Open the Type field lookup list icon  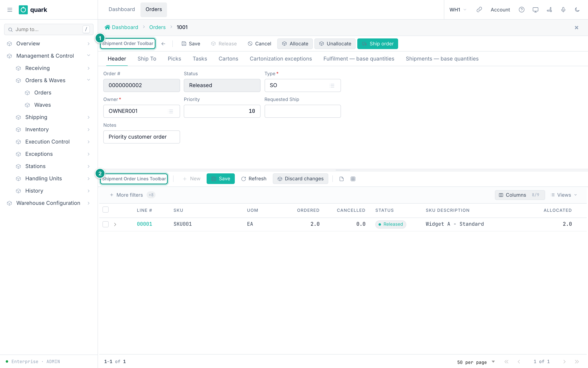[332, 85]
